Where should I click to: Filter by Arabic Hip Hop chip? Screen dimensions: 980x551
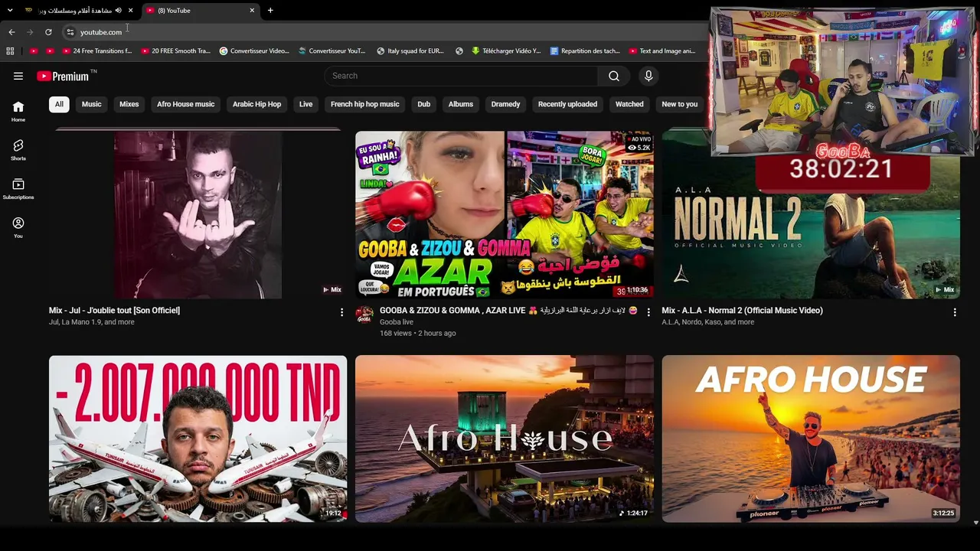[x=256, y=104]
